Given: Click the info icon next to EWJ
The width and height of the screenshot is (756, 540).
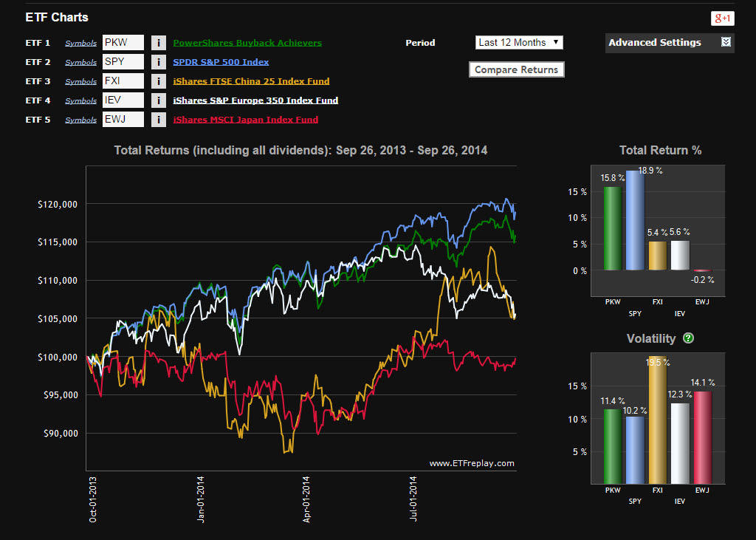Looking at the screenshot, I should coord(159,119).
